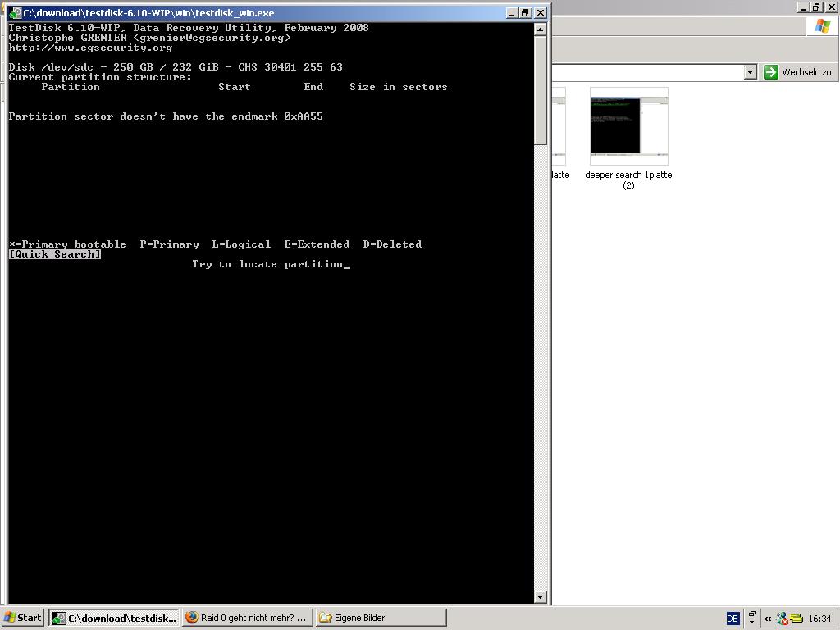The image size is (840, 630).
Task: Click the console vertical scroll thumb
Action: (540, 90)
